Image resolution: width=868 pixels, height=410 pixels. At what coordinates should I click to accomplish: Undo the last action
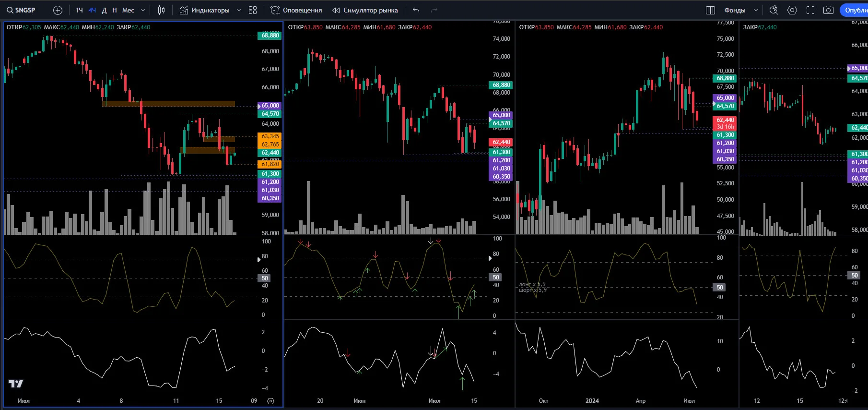point(416,10)
